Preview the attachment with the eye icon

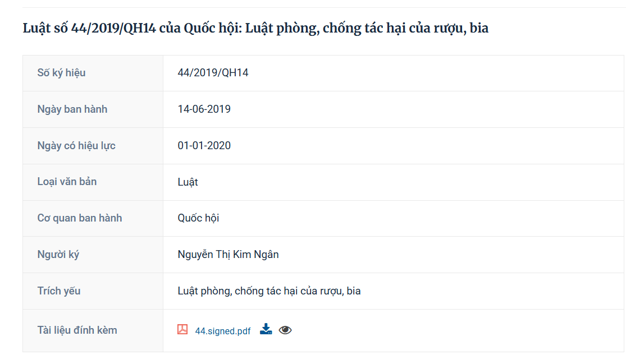click(x=285, y=330)
